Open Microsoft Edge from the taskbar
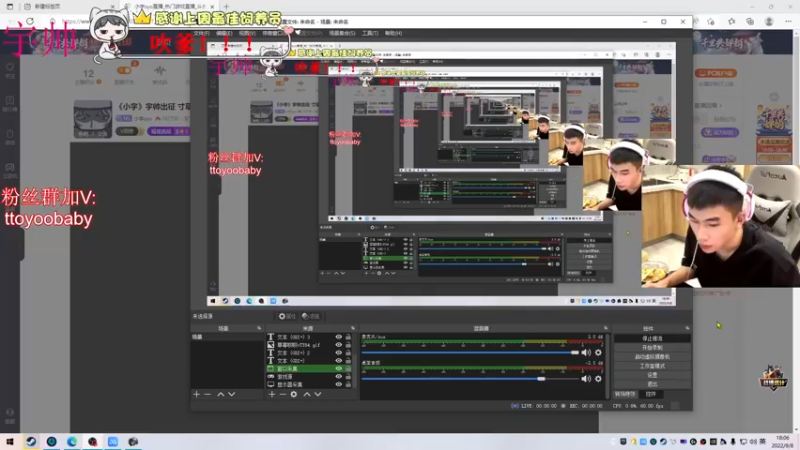 (x=72, y=441)
